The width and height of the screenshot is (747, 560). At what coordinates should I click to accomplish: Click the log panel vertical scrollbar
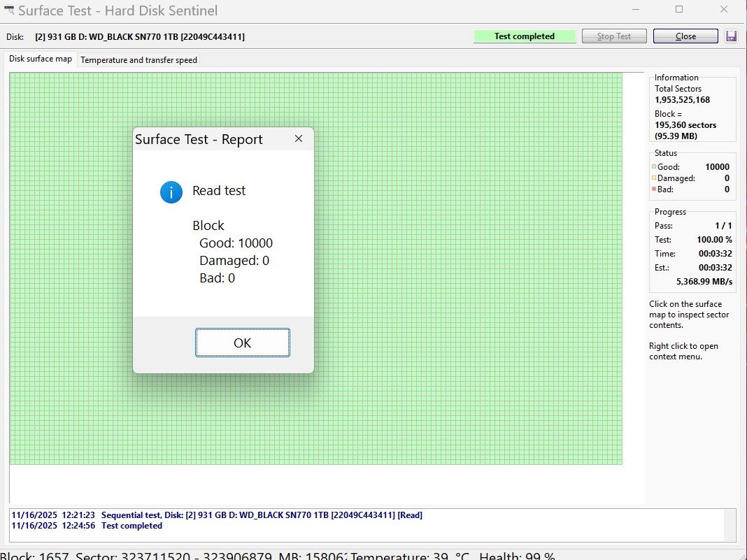730,525
